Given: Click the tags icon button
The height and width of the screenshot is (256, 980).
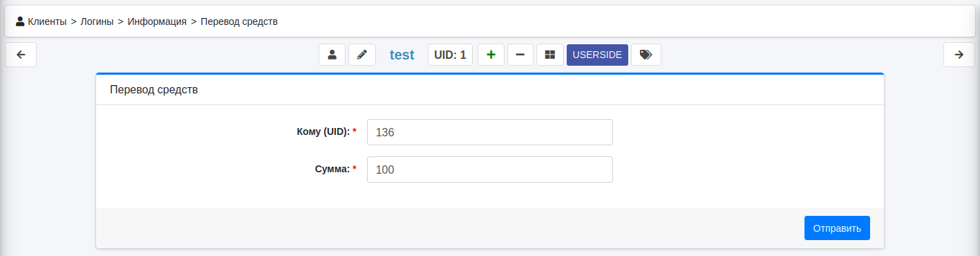Looking at the screenshot, I should pos(646,55).
